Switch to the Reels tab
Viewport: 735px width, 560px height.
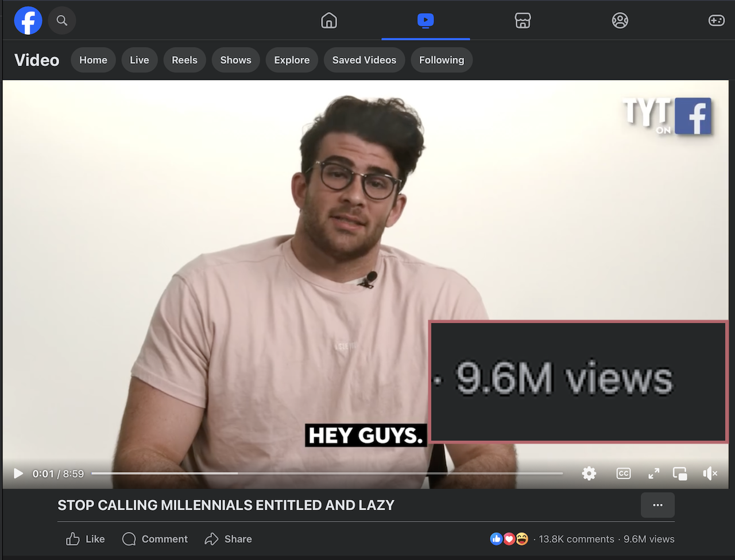[x=184, y=60]
